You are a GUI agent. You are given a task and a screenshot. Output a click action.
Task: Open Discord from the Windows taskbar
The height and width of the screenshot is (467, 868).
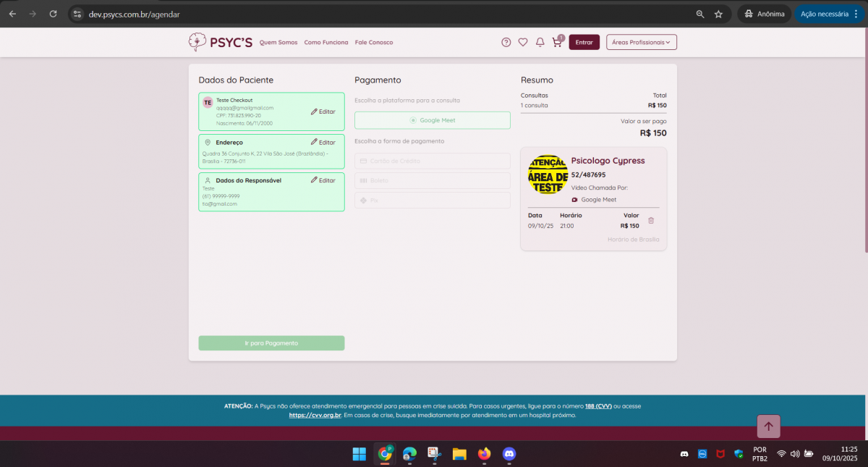click(509, 454)
